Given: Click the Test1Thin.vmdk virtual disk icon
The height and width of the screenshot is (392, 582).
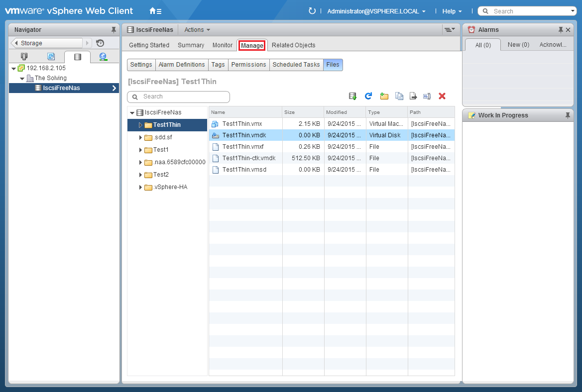Looking at the screenshot, I should pos(215,135).
